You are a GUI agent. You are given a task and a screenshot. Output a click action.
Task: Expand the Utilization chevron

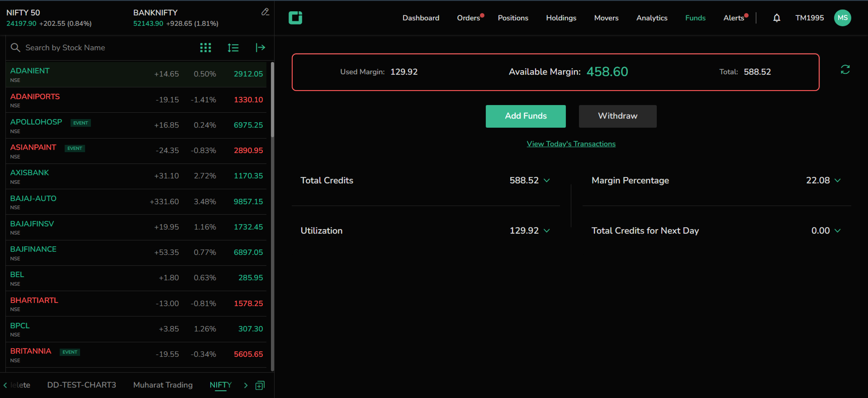[547, 231]
